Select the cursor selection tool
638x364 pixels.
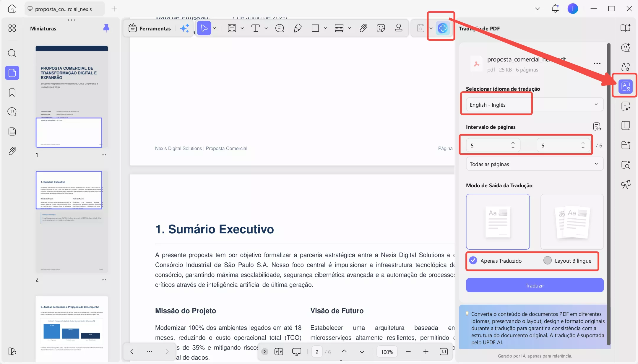tap(204, 28)
